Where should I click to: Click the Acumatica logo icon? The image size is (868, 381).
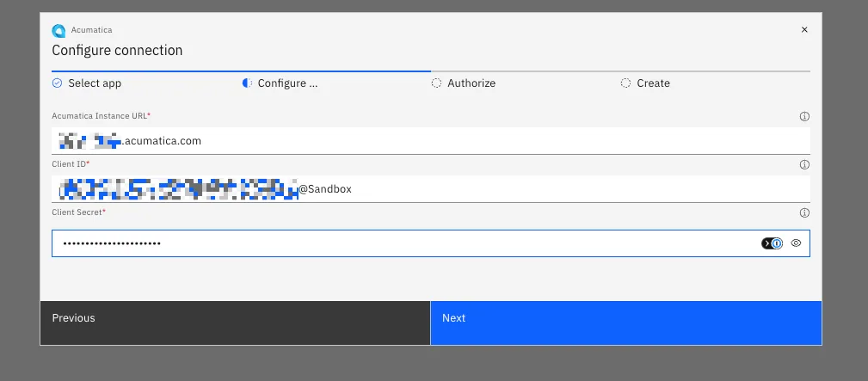(x=58, y=30)
